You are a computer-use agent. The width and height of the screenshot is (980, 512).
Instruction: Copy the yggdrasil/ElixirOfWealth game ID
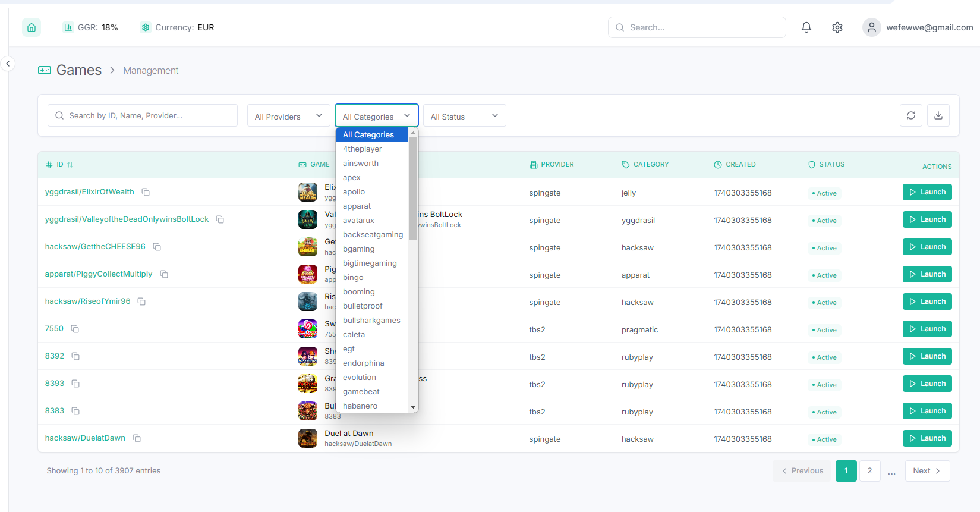[x=146, y=192]
